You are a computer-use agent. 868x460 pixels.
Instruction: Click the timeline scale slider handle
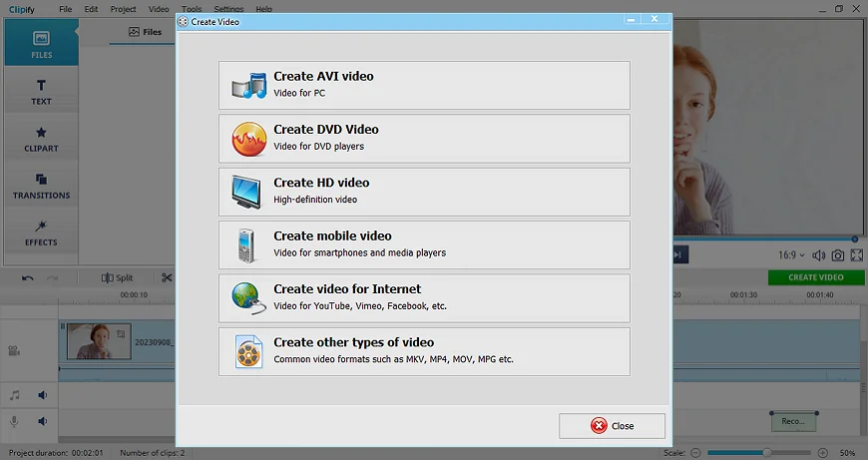[767, 453]
